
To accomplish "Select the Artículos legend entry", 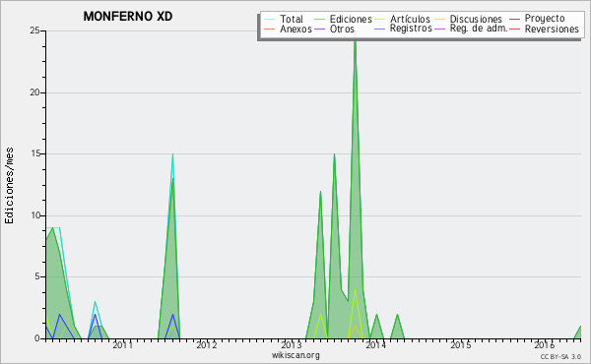I will pos(410,20).
